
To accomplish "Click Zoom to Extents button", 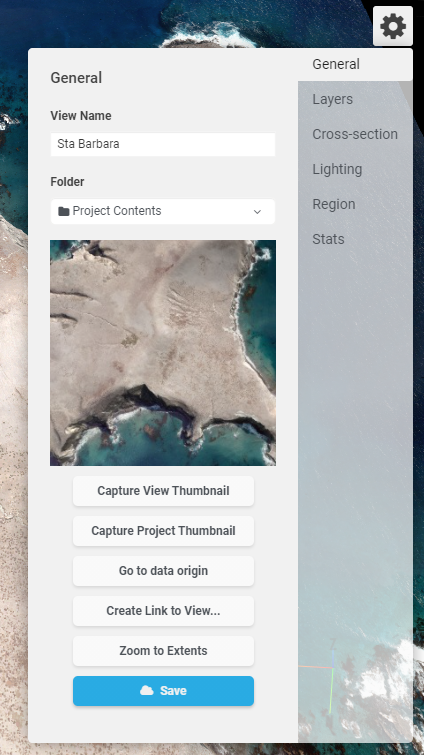I will 163,651.
